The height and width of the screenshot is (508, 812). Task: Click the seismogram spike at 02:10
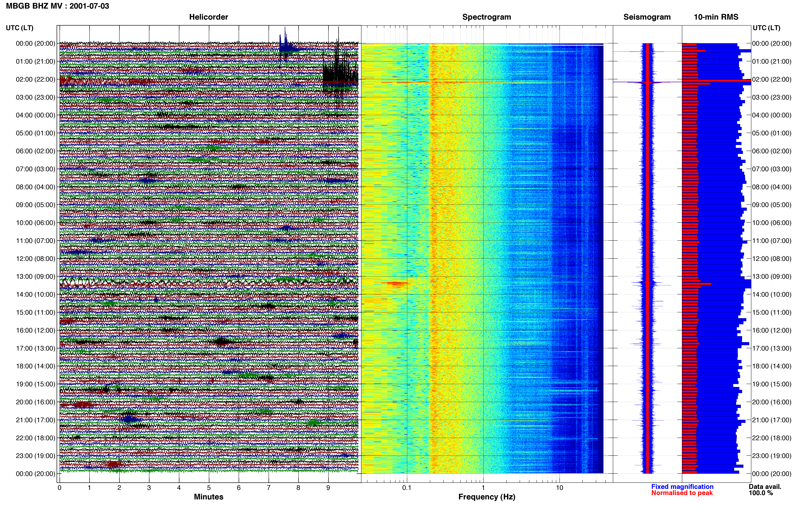tap(647, 82)
